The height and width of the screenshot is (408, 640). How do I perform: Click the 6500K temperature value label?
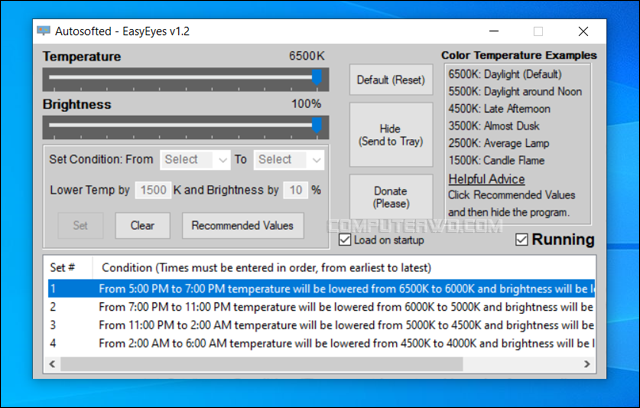pyautogui.click(x=307, y=55)
